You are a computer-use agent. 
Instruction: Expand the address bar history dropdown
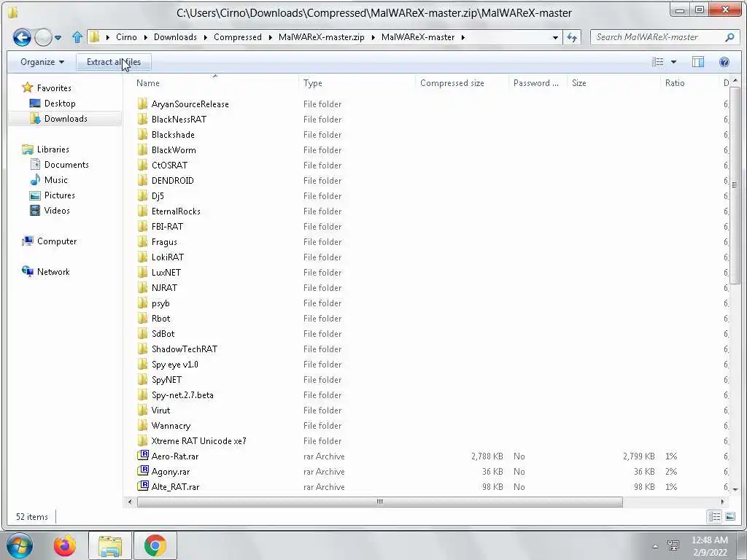pyautogui.click(x=555, y=37)
